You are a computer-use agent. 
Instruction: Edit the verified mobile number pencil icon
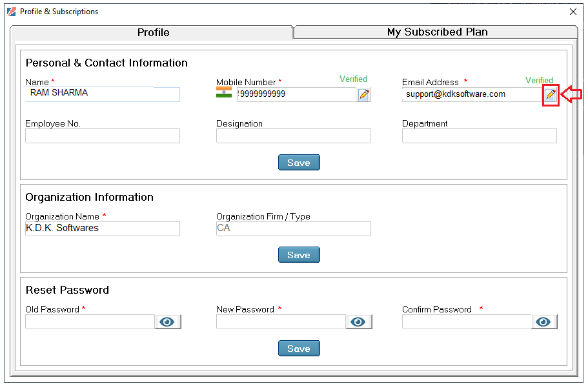coord(364,94)
